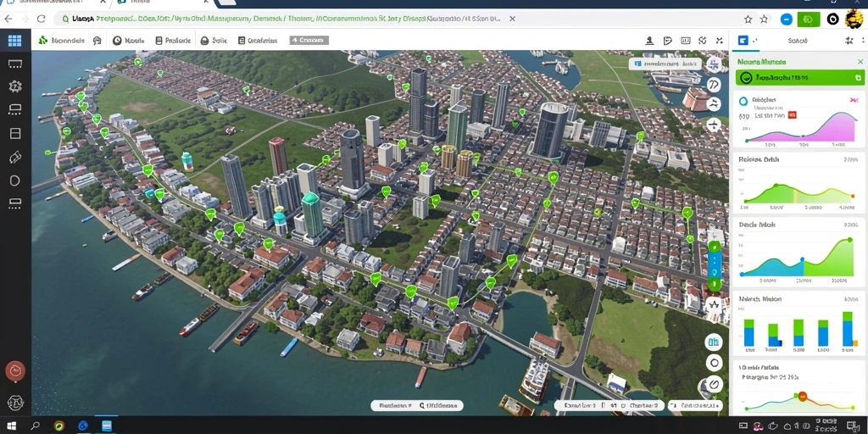Viewport: 868px width, 434px height.
Task: Click the gear icon in left sidebar
Action: [x=15, y=86]
